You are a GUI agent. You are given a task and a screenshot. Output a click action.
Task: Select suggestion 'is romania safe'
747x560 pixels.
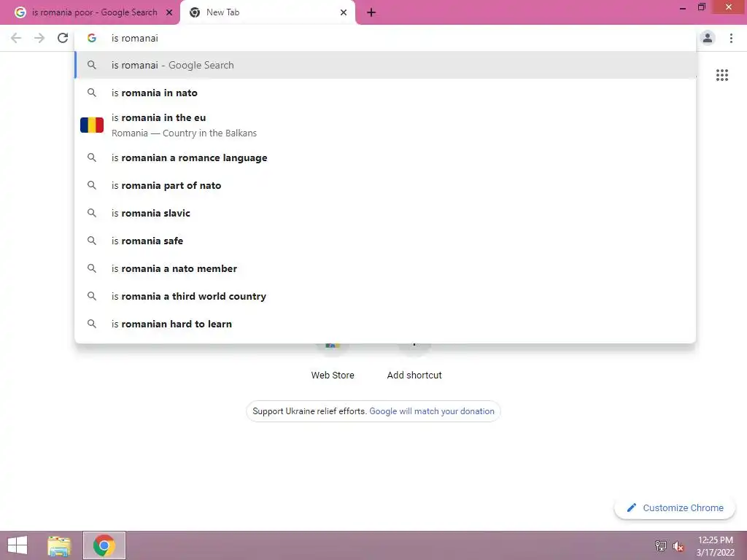(x=385, y=241)
